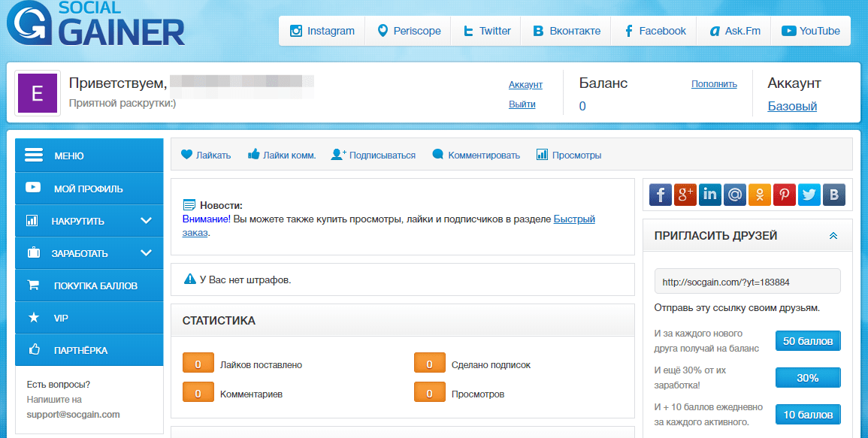
Task: Expand the Накрутить sidebar menu
Action: pyautogui.click(x=89, y=221)
